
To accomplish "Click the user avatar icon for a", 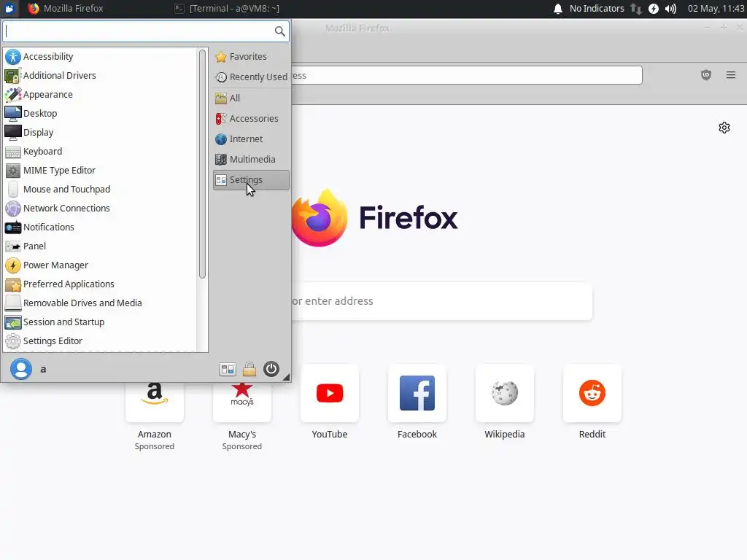I will click(21, 369).
